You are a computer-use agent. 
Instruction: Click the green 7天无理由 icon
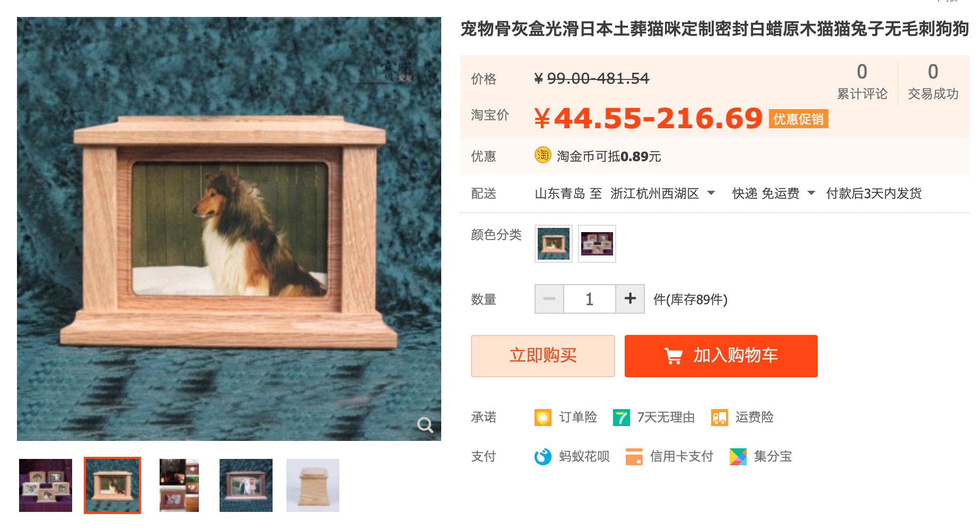pyautogui.click(x=622, y=418)
